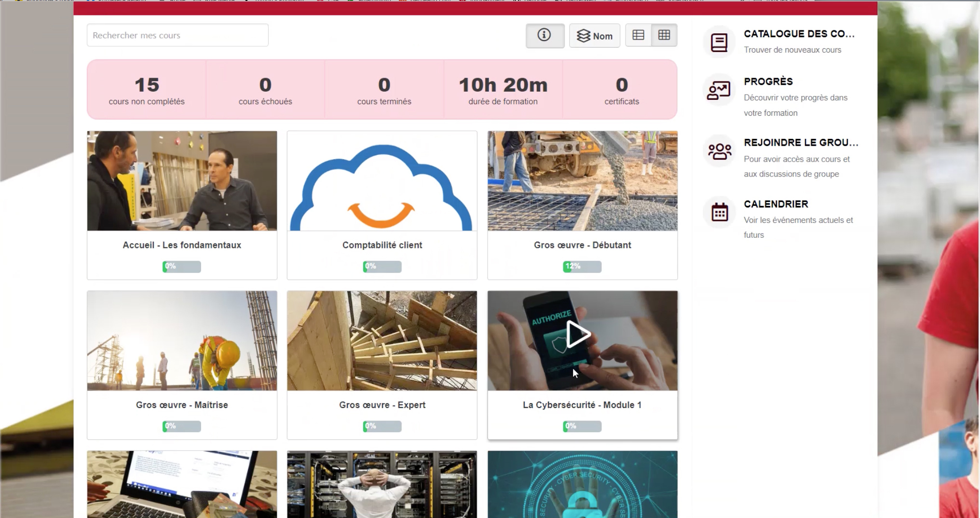
Task: Click the REJOINDRE LE GROU... heading
Action: (x=801, y=142)
